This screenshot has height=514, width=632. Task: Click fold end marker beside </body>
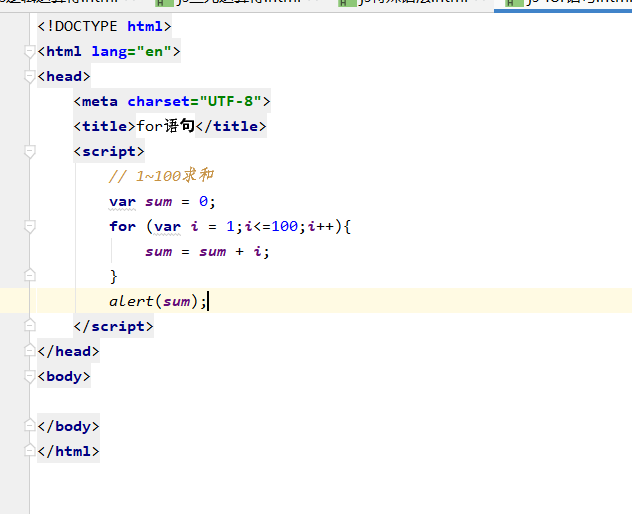point(29,426)
